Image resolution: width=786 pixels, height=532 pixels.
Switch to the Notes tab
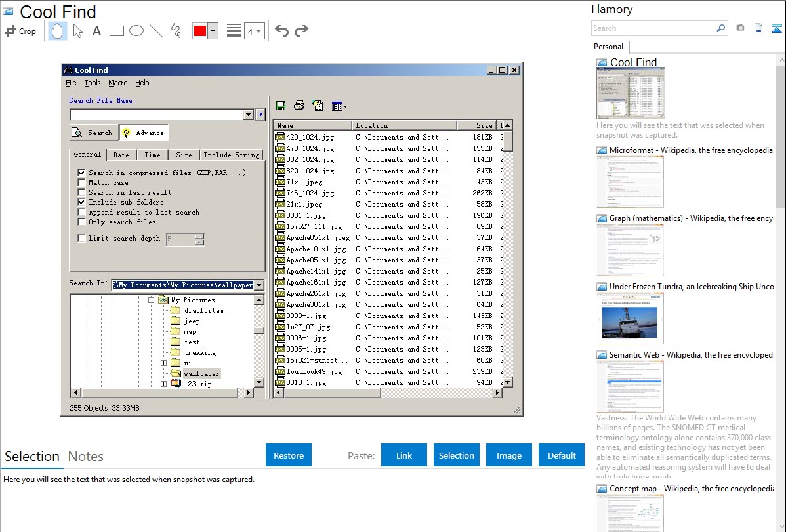click(86, 457)
